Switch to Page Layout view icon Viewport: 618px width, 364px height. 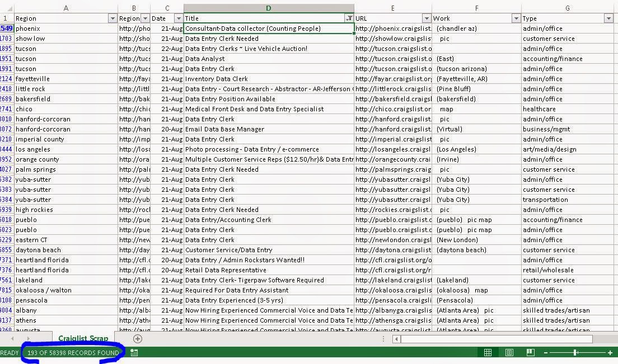(509, 353)
